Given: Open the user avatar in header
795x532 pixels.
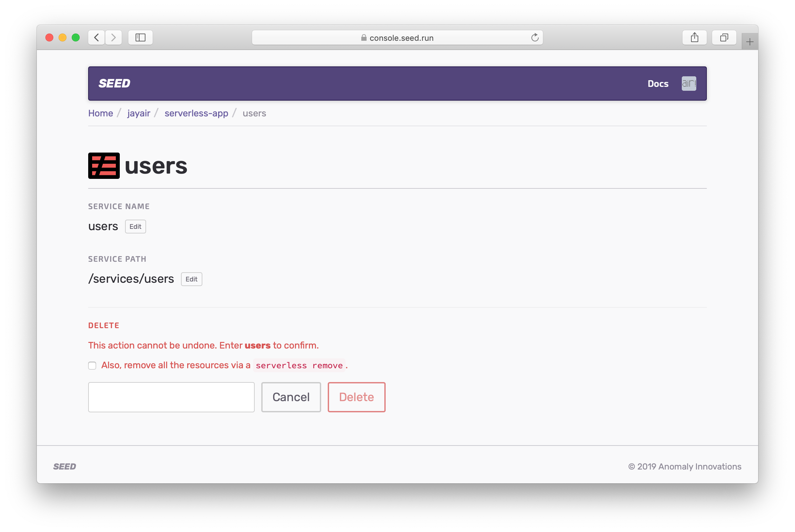Looking at the screenshot, I should click(688, 84).
